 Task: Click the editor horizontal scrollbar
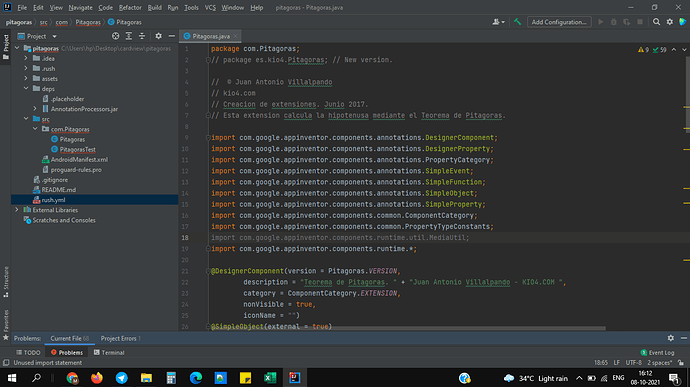(x=408, y=328)
